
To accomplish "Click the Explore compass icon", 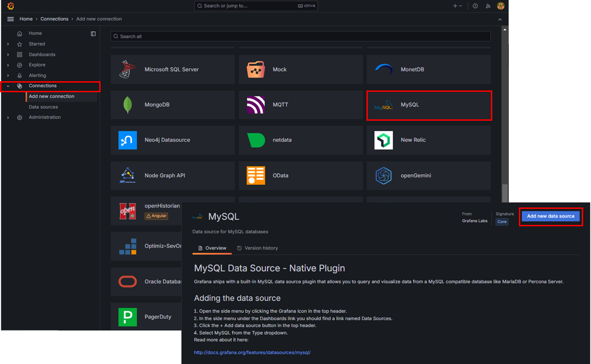I will [19, 65].
